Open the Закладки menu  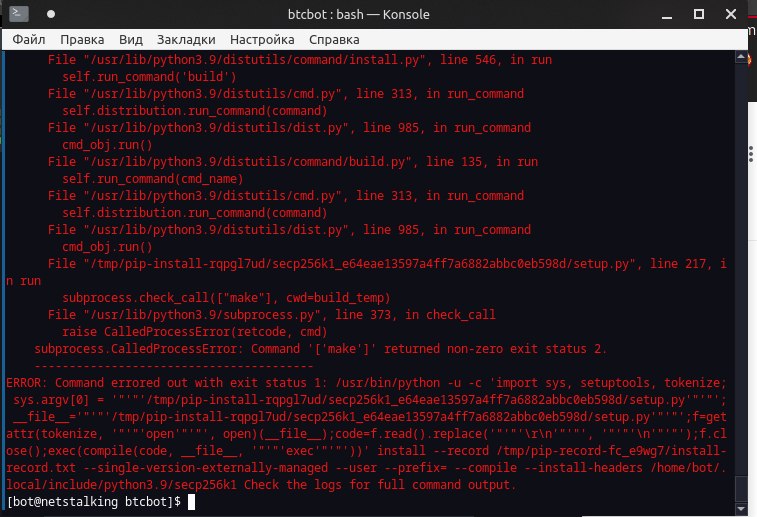click(x=186, y=40)
